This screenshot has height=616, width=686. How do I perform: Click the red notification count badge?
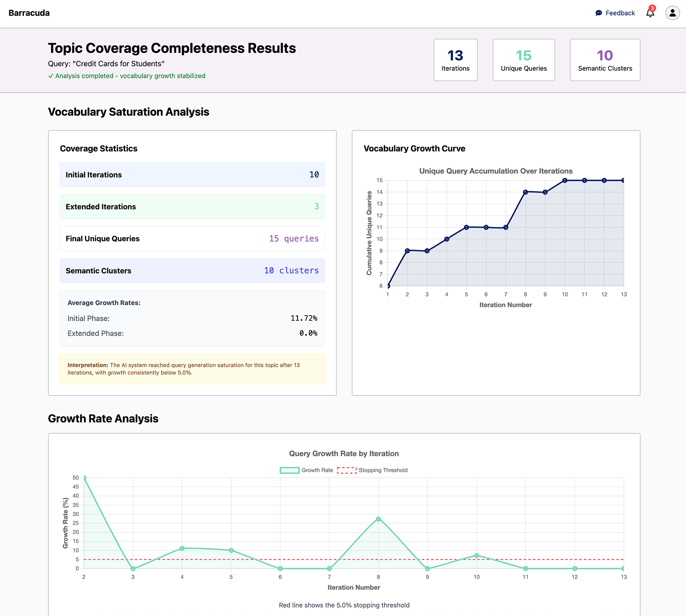coord(652,8)
